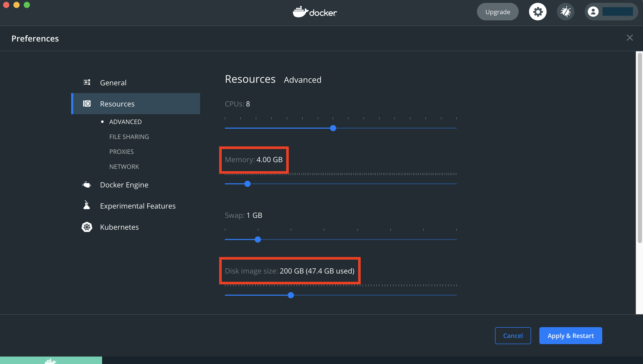This screenshot has width=643, height=364.
Task: Click the user account avatar icon
Action: [593, 12]
